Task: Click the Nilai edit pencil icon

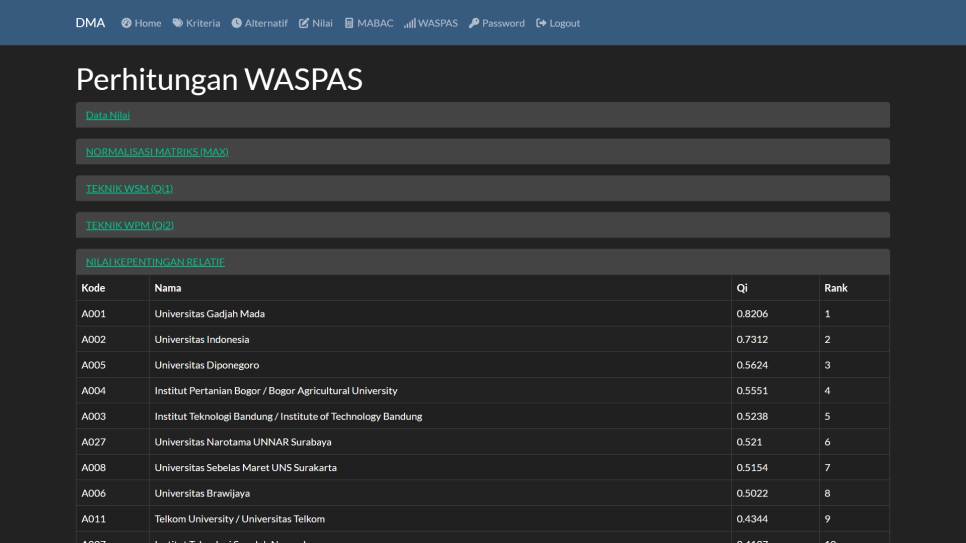Action: pyautogui.click(x=304, y=23)
